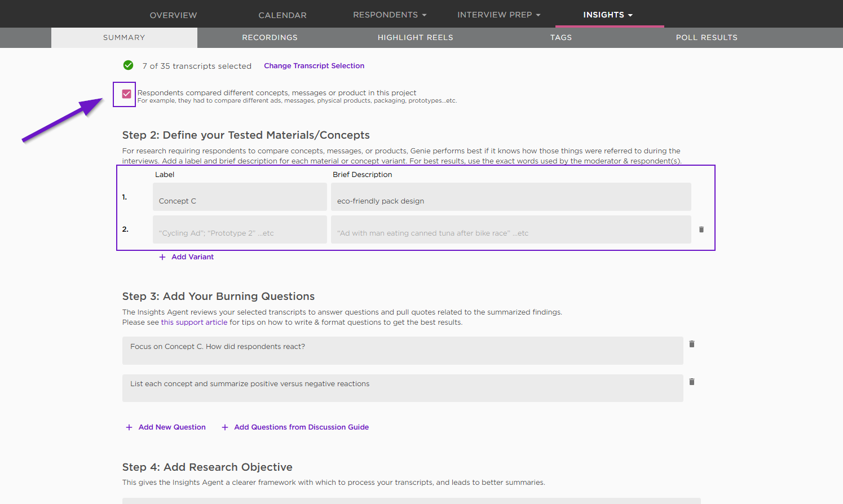Delete the second variant row using trash icon
Screen dimensions: 843x504
click(x=701, y=229)
